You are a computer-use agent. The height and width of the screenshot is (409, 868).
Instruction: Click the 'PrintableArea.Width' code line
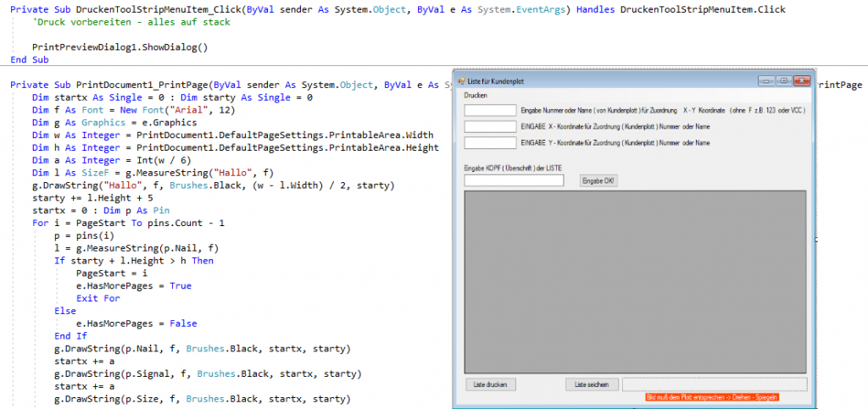[232, 135]
